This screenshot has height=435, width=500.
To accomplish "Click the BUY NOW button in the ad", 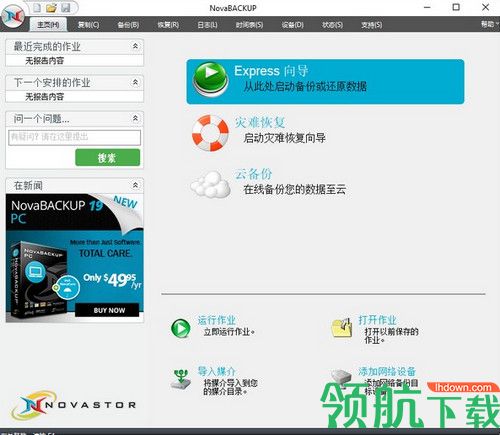I will click(x=107, y=310).
